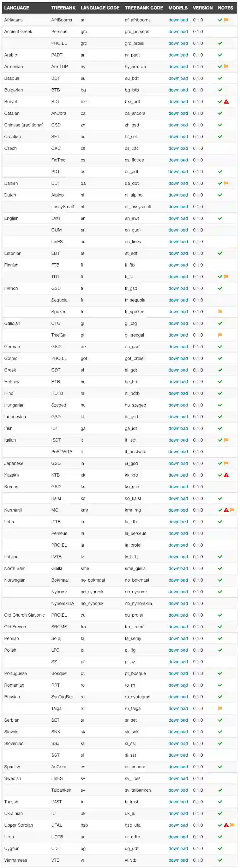Image resolution: width=240 pixels, height=868 pixels.
Task: Click the orange flag in French Spoken row
Action: 220,312
